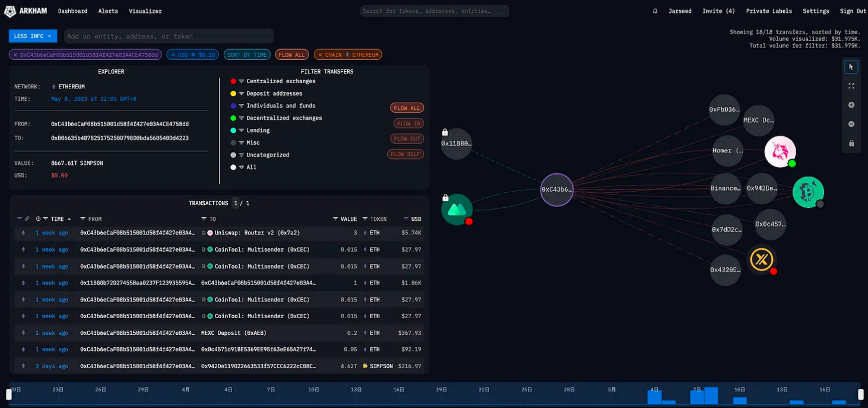Select FLOW IN option
The width and height of the screenshot is (868, 408).
point(408,123)
